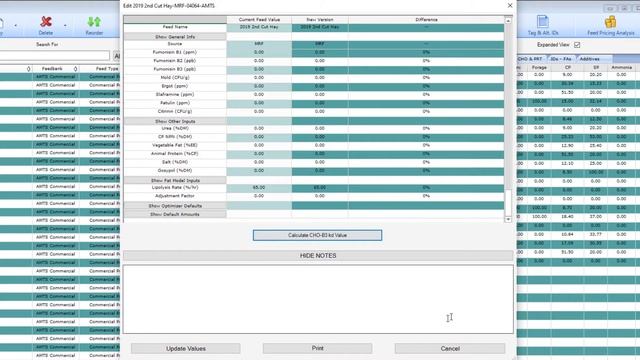The height and width of the screenshot is (360, 640).
Task: Click the Update Values button
Action: (186, 349)
